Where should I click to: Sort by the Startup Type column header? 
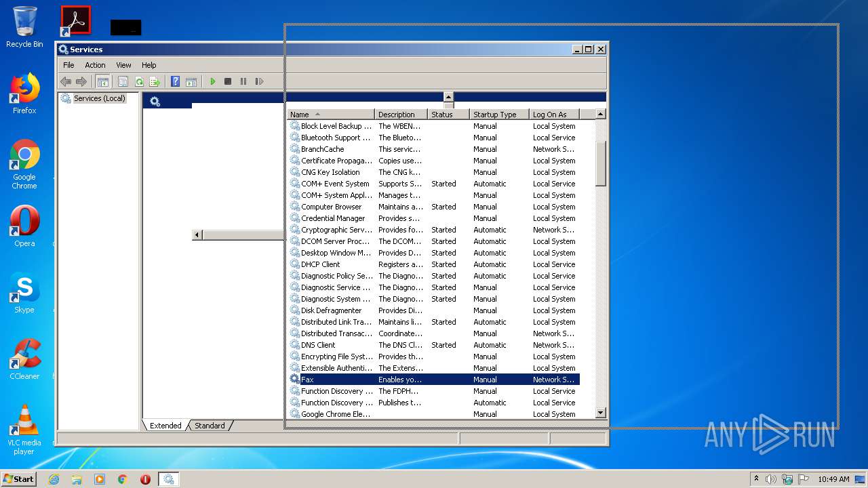click(499, 115)
